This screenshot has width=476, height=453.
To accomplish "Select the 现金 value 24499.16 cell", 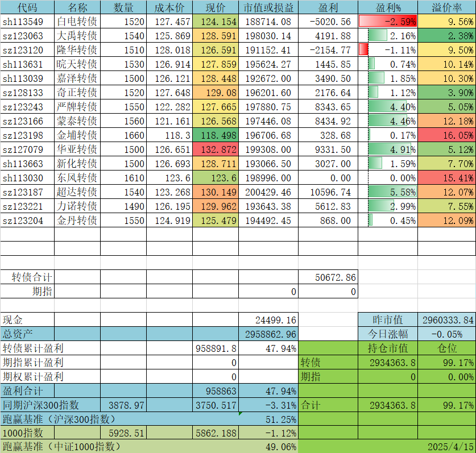I will coord(268,320).
